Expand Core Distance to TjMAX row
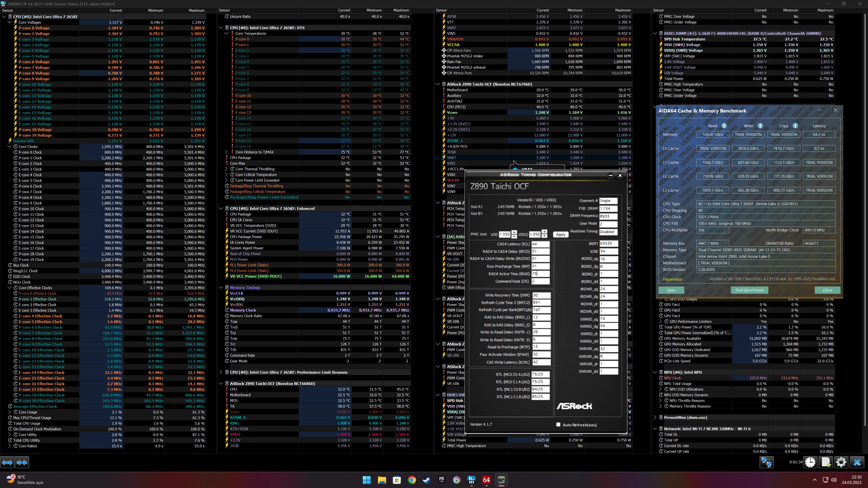Screen dimensions: 868x488 pos(226,152)
